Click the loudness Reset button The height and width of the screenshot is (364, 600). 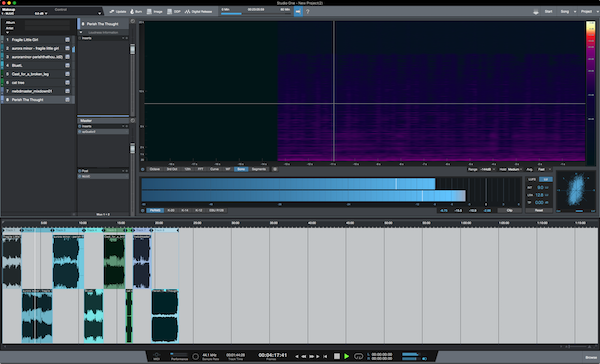539,211
